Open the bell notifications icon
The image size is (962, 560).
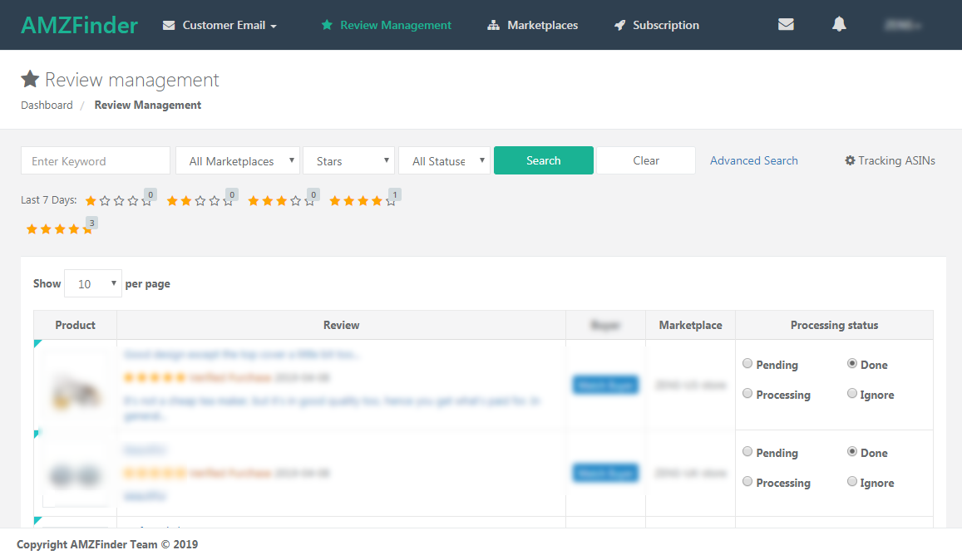[x=839, y=25]
